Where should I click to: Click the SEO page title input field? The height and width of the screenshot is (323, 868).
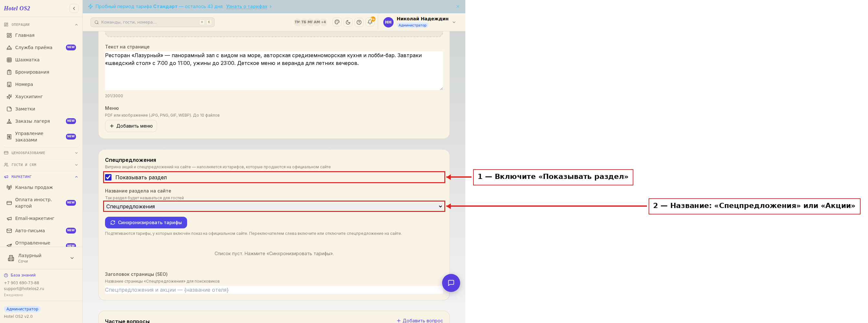pos(274,290)
